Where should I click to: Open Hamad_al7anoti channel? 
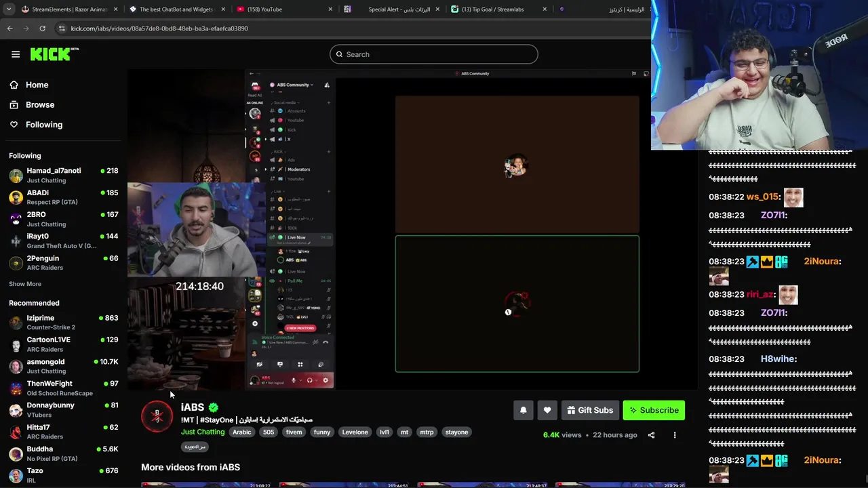click(x=64, y=175)
